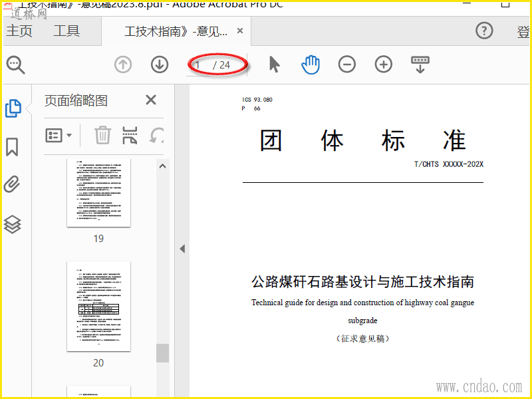Click the title 公路煤矸石路基设计与施工技术指南
The width and height of the screenshot is (532, 399).
point(362,282)
